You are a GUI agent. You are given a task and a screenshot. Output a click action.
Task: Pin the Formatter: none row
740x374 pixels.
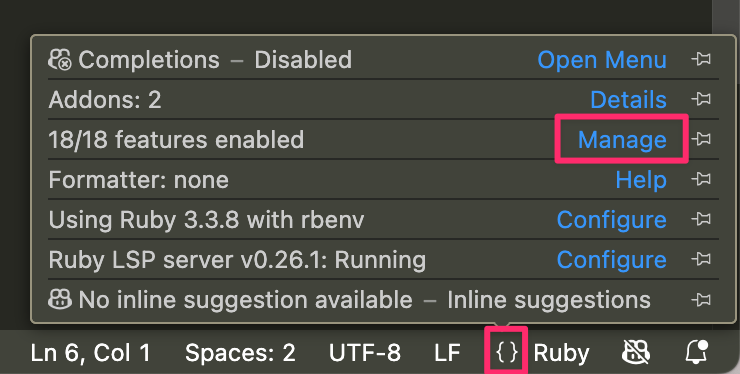coord(701,179)
